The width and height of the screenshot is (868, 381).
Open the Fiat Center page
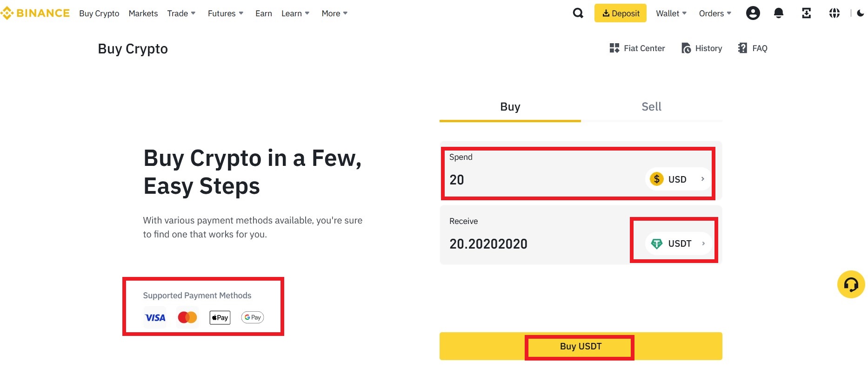tap(637, 48)
